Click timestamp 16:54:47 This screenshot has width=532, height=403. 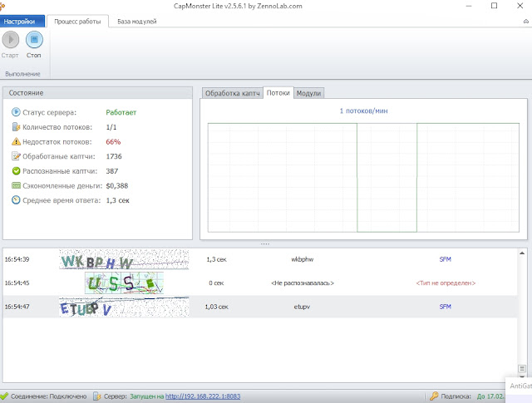point(17,307)
